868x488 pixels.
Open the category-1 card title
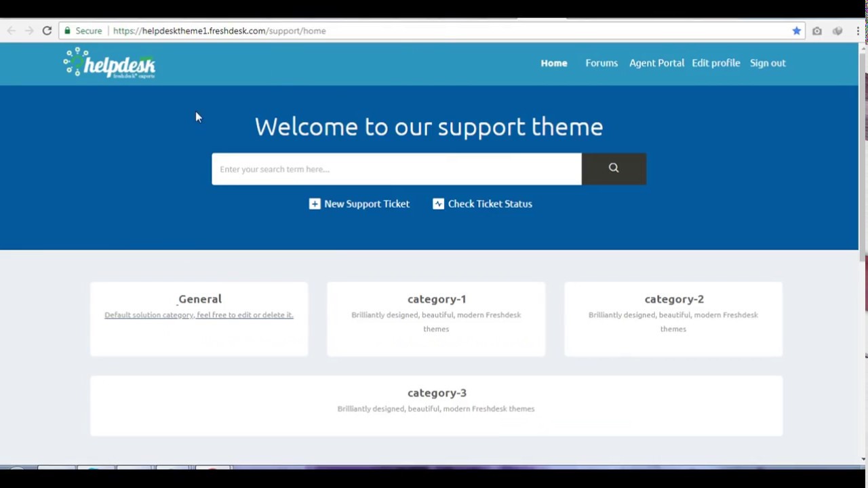[x=437, y=299]
